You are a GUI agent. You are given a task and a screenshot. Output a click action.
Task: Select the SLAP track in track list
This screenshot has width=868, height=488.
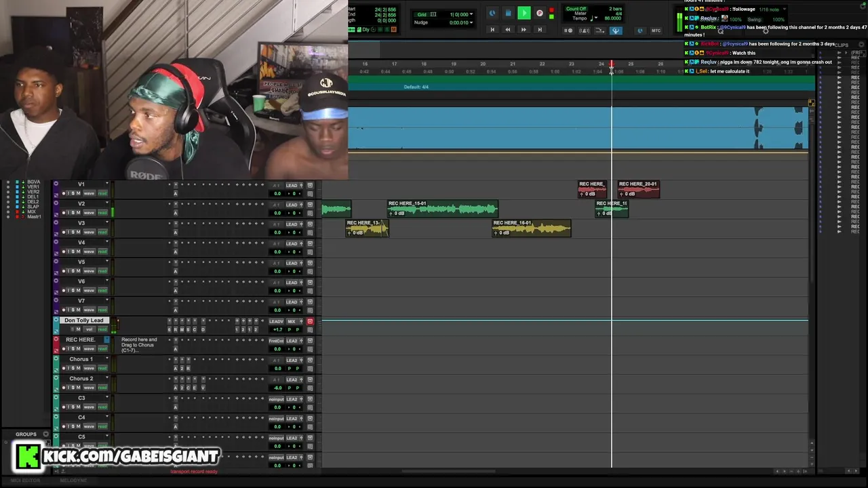pos(33,207)
